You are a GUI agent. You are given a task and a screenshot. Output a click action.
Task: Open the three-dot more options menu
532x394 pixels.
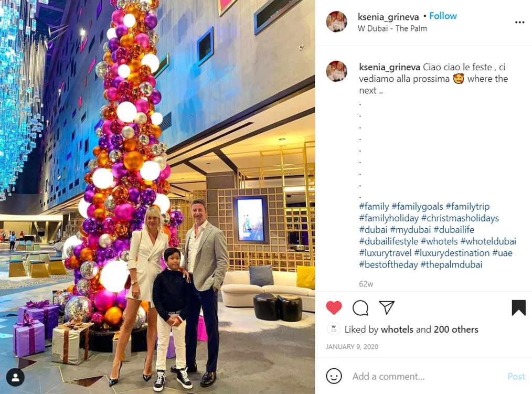519,23
